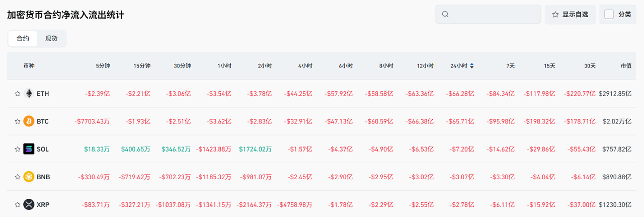This screenshot has height=217, width=644.
Task: Click the SOL coin logo icon
Action: (x=29, y=149)
